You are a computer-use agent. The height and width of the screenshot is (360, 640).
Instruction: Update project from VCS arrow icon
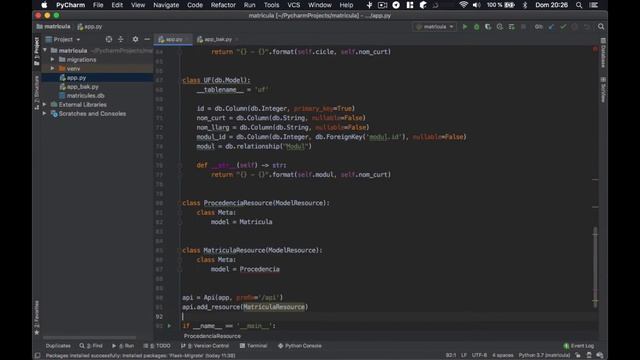tap(551, 27)
